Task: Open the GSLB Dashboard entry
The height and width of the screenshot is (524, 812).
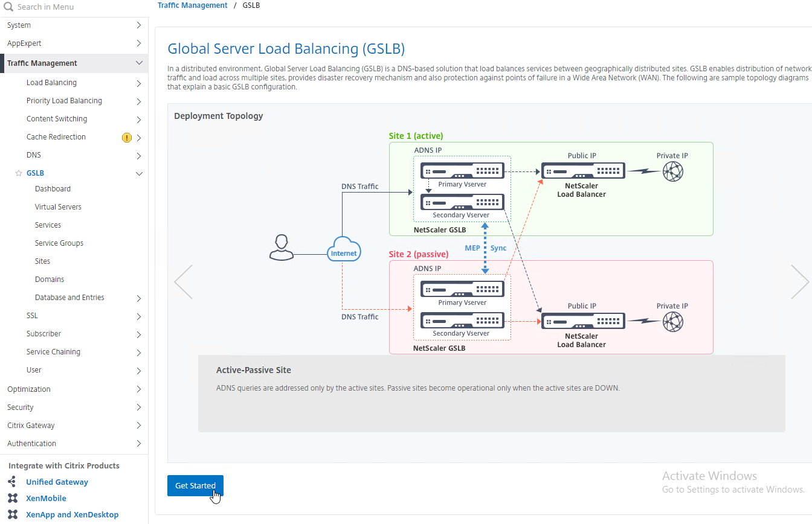Action: pos(53,189)
